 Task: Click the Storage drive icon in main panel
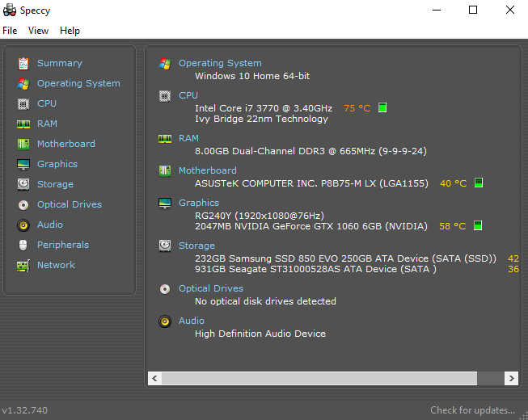coord(165,246)
